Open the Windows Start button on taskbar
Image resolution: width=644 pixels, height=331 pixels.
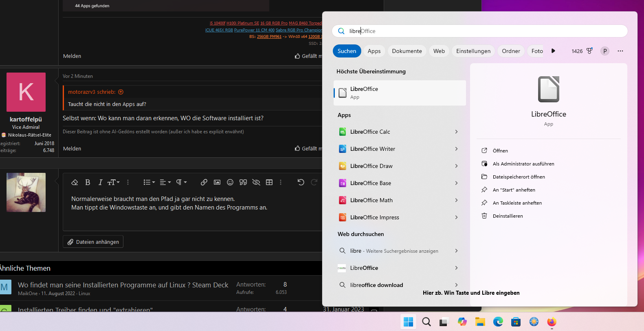408,322
